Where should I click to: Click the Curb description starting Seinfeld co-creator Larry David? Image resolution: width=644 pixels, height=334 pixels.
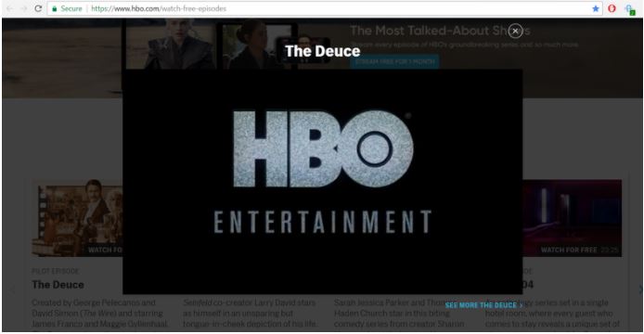[251, 313]
